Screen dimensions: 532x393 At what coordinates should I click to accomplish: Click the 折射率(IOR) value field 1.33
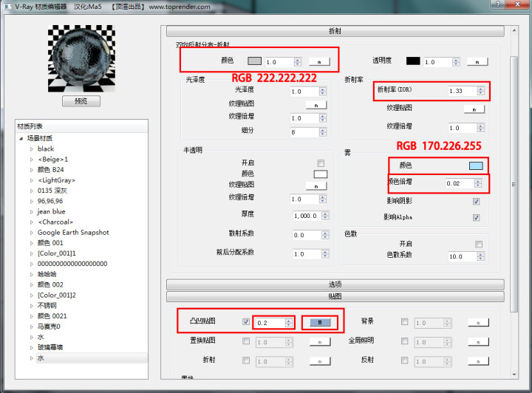point(462,91)
